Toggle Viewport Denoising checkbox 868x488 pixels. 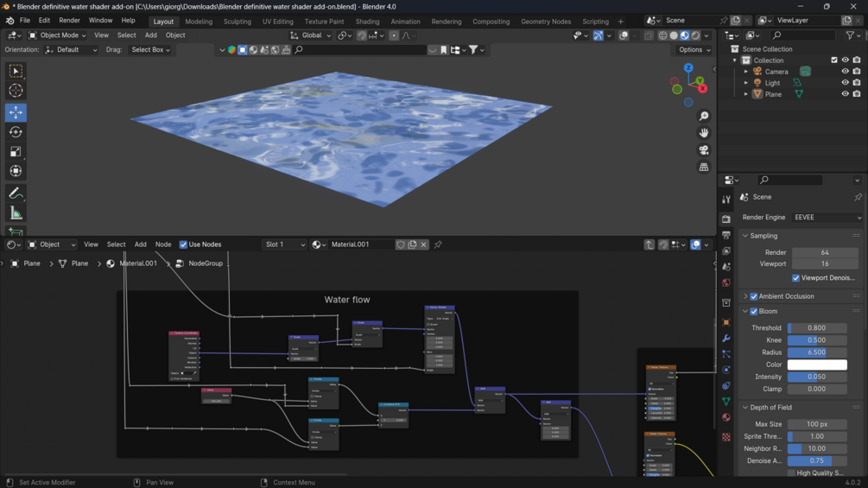pyautogui.click(x=795, y=278)
